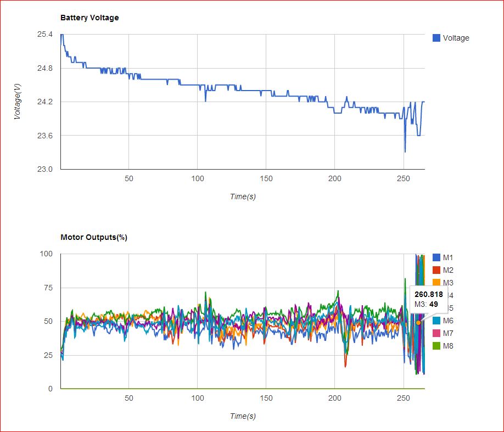Click the tooltip showing 260.818 M3: 49

pyautogui.click(x=427, y=299)
